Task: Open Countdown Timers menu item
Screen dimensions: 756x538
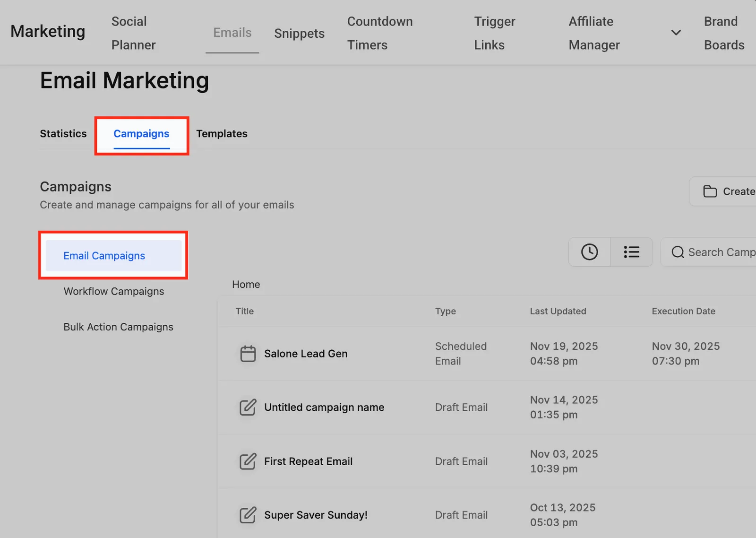Action: click(x=380, y=33)
